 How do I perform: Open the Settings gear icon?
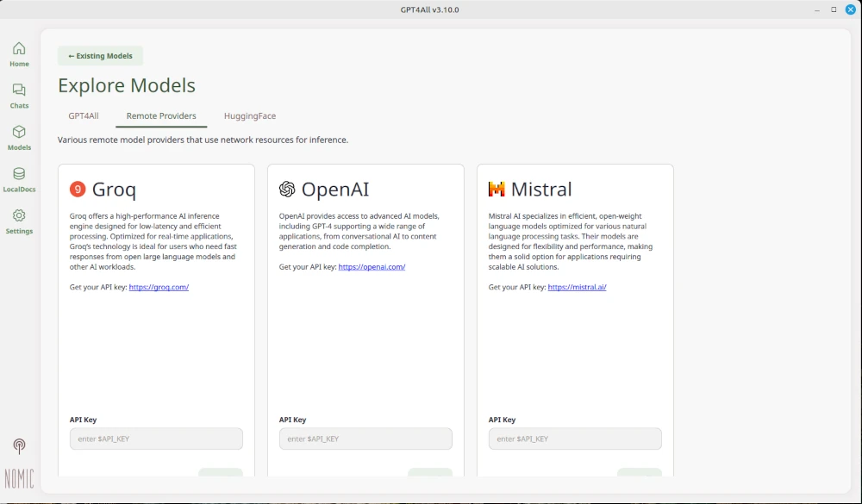click(x=19, y=215)
